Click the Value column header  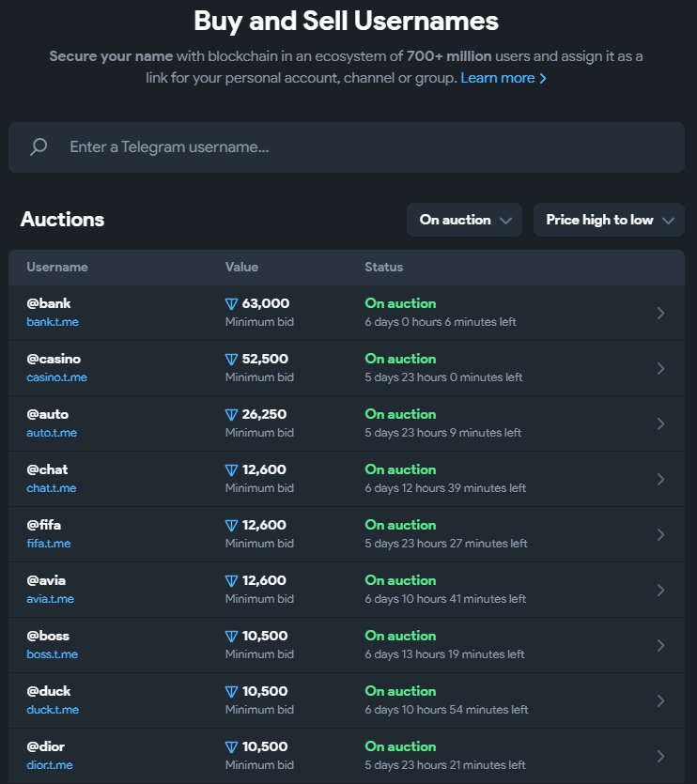tap(241, 268)
